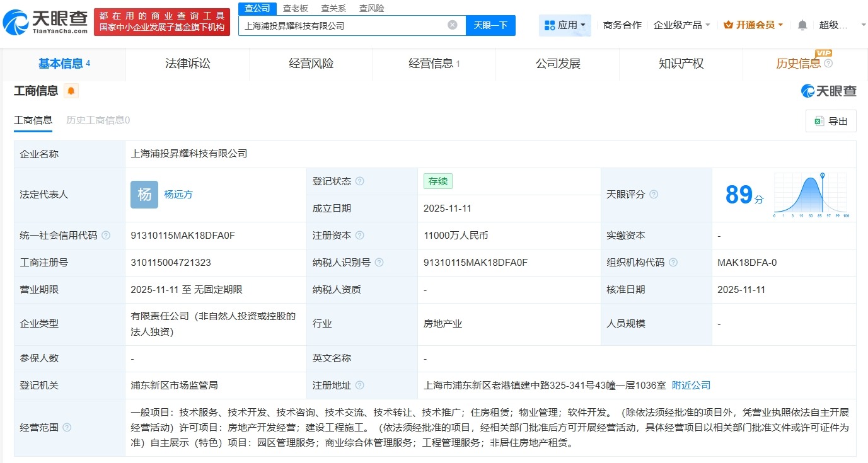Open the 法律诉讼 section tab

tap(187, 64)
